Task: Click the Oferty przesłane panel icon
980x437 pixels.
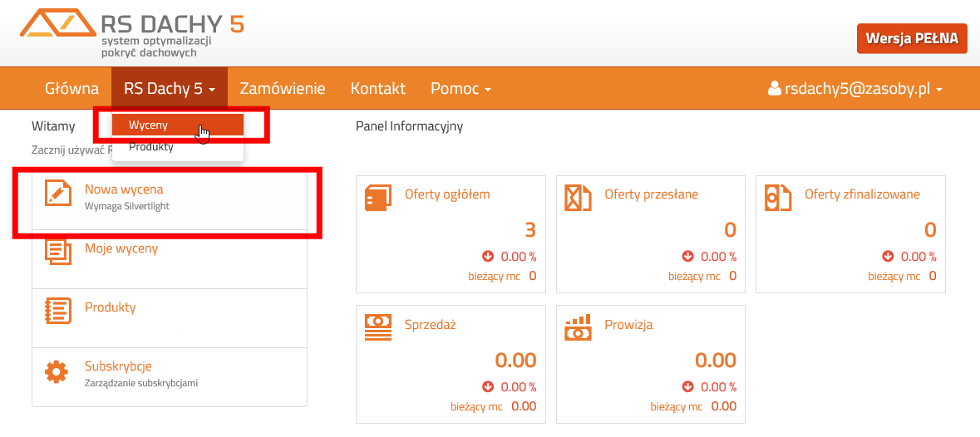Action: pos(578,197)
